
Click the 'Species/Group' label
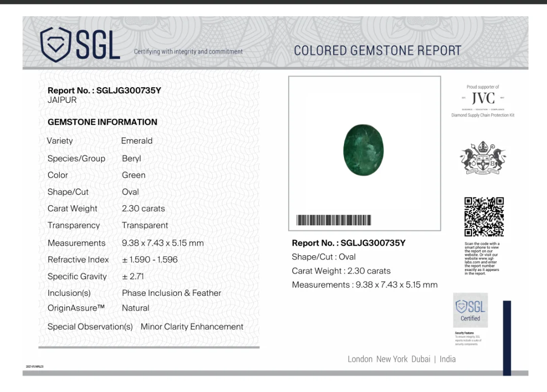click(x=76, y=159)
